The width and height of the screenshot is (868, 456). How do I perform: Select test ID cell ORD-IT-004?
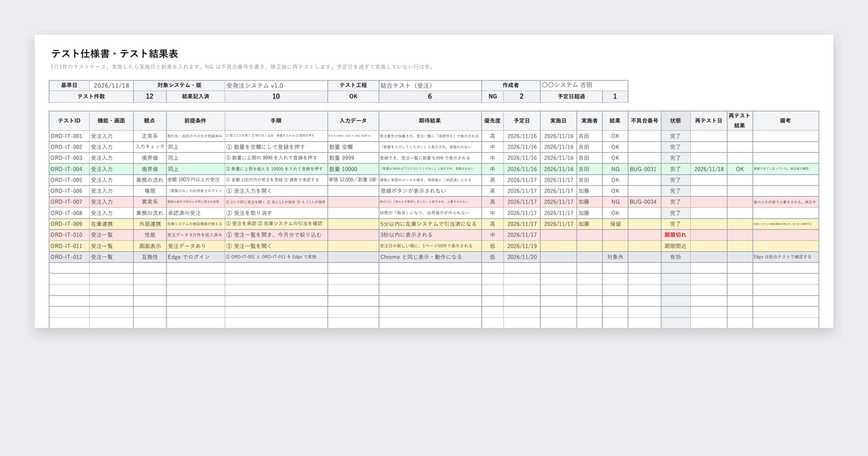point(69,169)
